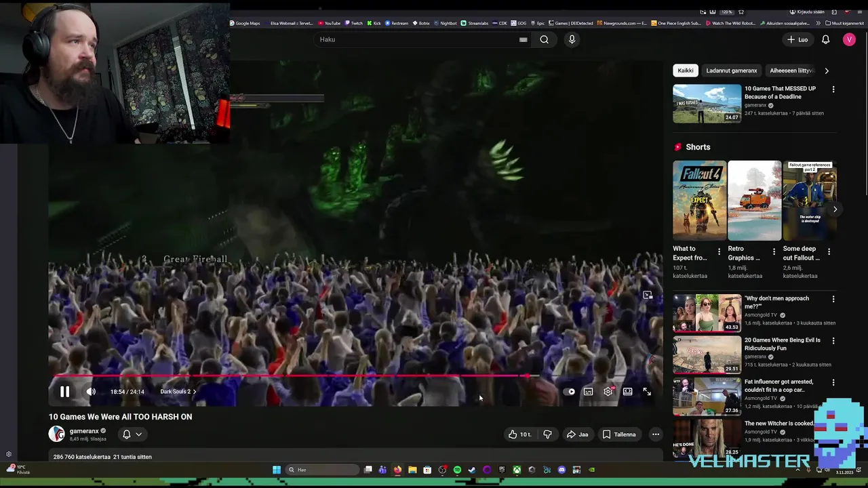Dislike the video thumbs down icon

(547, 434)
